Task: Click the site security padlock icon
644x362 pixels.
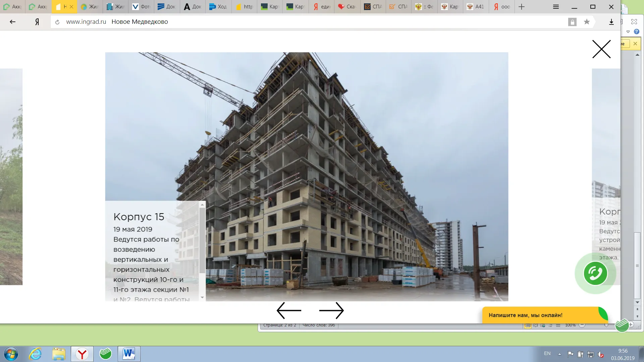Action: coord(572,22)
